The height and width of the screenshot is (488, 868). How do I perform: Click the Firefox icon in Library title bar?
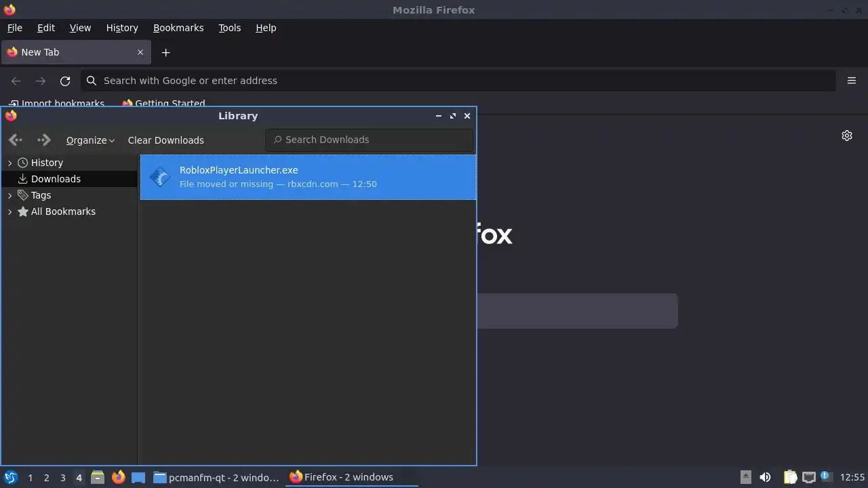[x=11, y=116]
